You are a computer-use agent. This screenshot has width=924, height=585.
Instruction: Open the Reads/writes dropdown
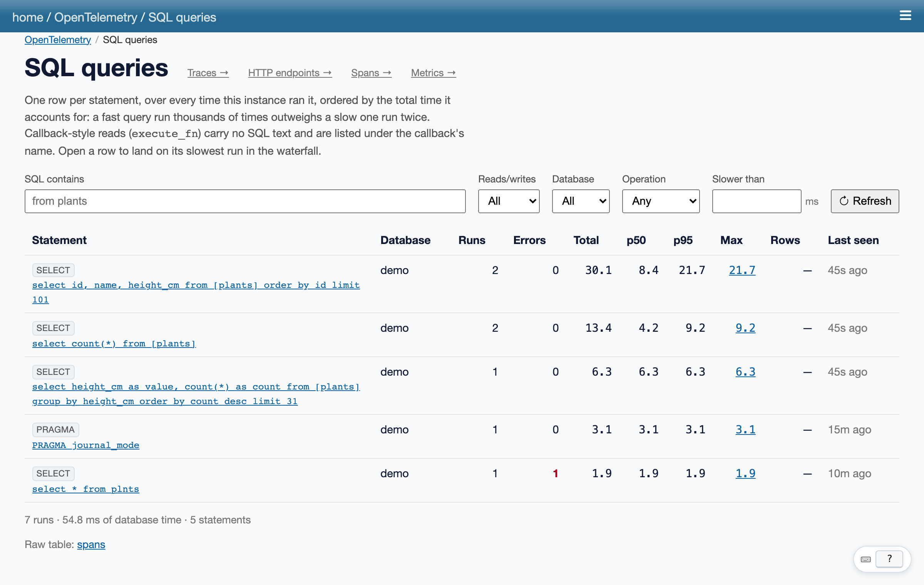[x=509, y=201]
